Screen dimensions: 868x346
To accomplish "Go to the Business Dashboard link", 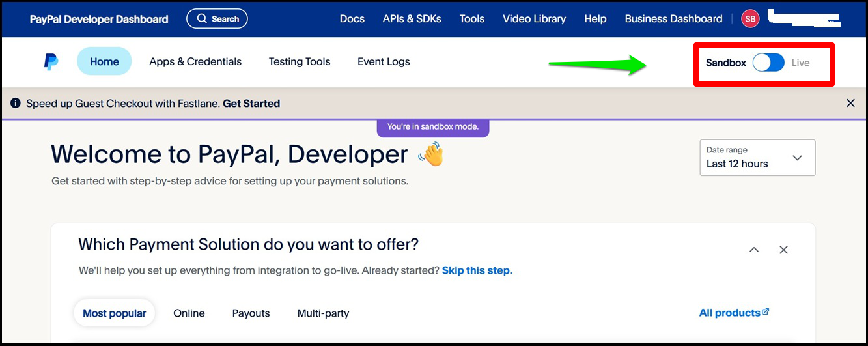I will coord(673,19).
